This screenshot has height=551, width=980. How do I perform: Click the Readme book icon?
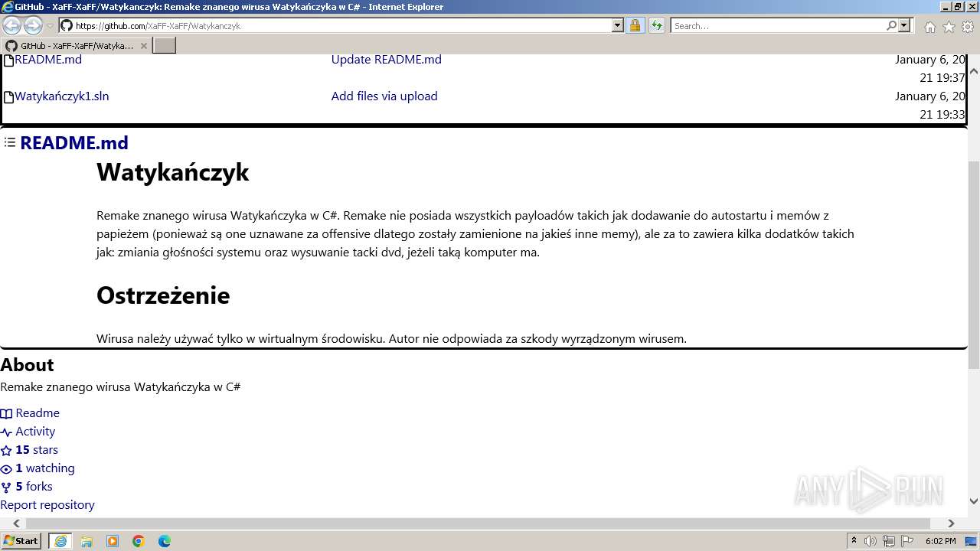point(6,414)
